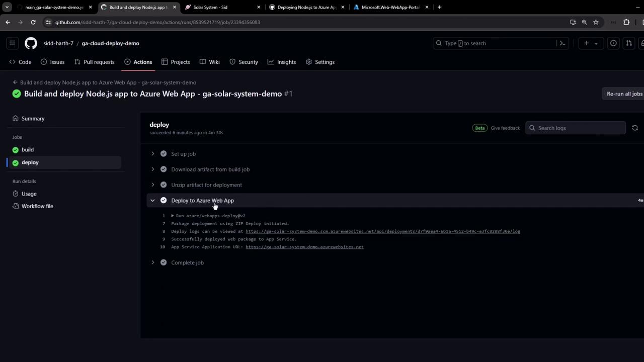Screen dimensions: 644x362
Task: Refresh the deploy job logs
Action: point(635,128)
